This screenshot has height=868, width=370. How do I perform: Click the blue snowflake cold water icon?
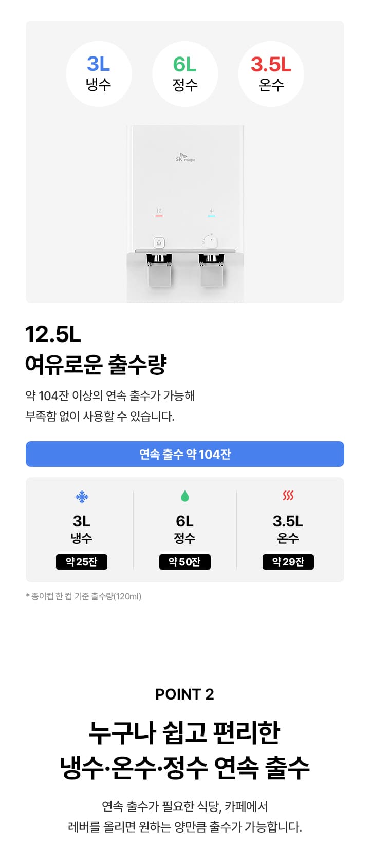[82, 497]
